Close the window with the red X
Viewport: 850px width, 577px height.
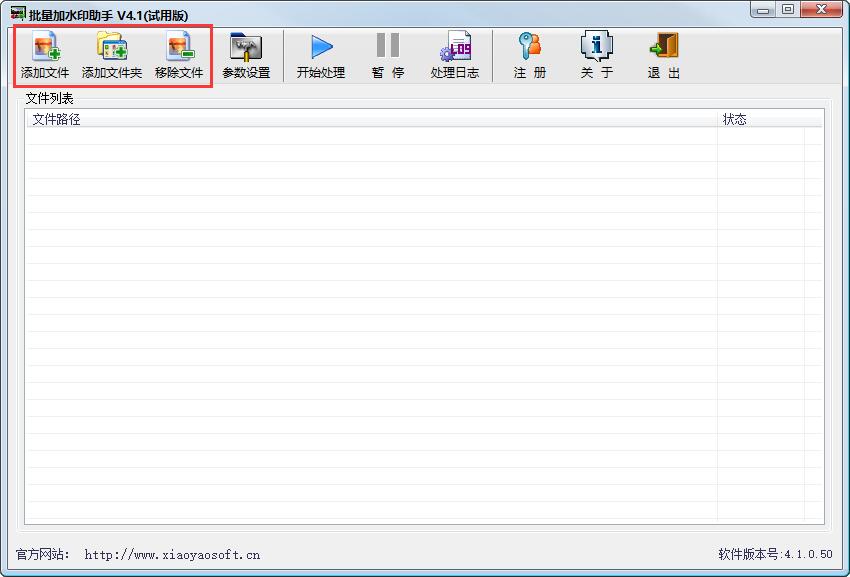point(822,10)
